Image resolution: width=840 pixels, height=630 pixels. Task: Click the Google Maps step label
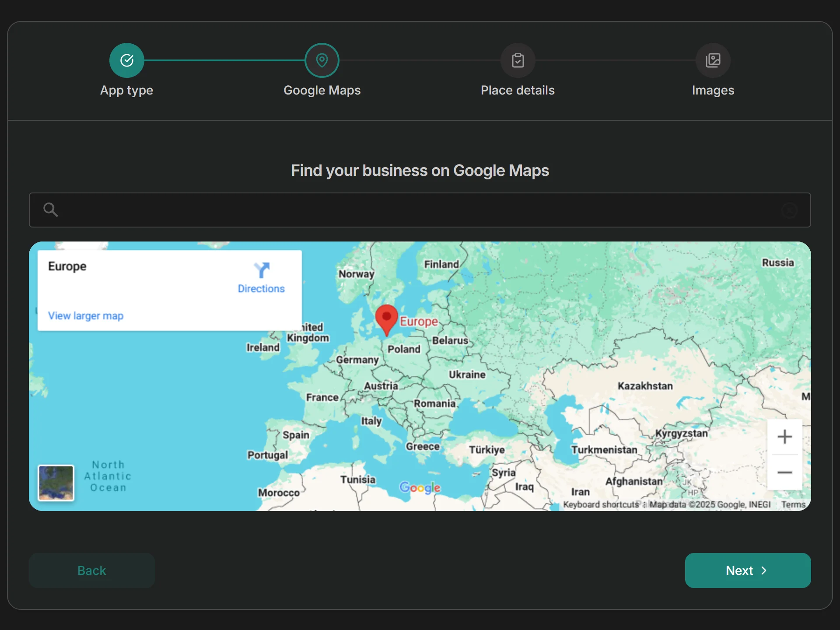(x=322, y=91)
